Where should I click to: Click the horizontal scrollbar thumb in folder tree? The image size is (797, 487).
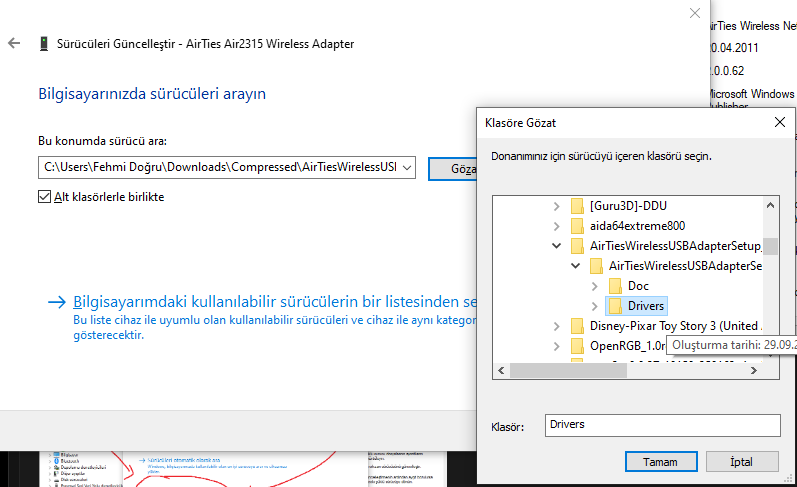point(568,371)
